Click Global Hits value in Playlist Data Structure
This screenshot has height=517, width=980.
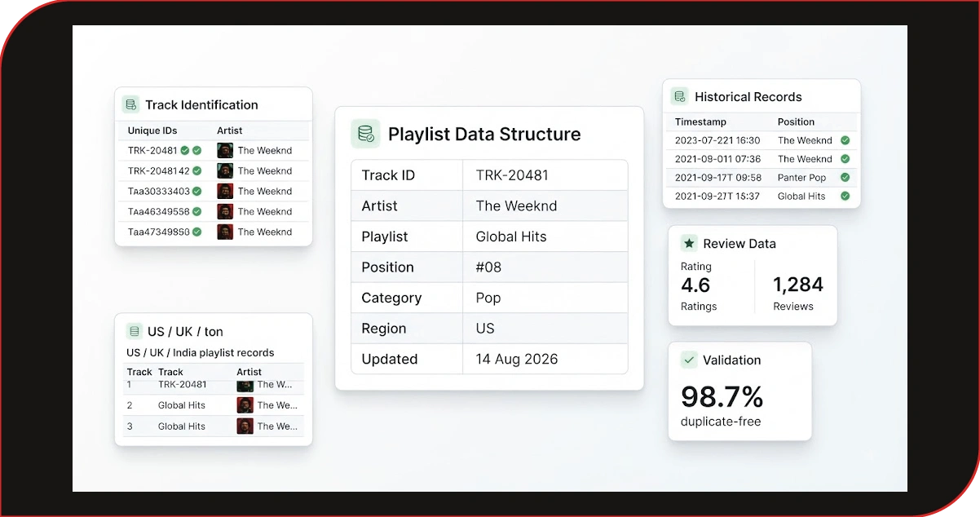[x=511, y=236]
